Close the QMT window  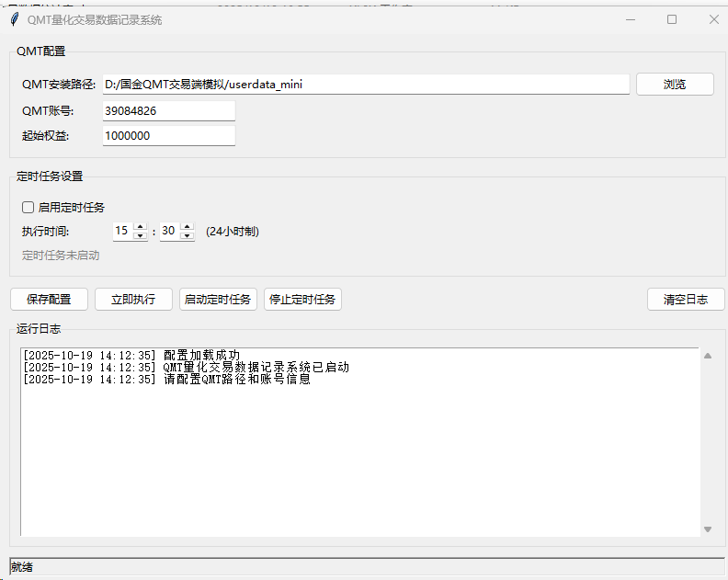714,19
